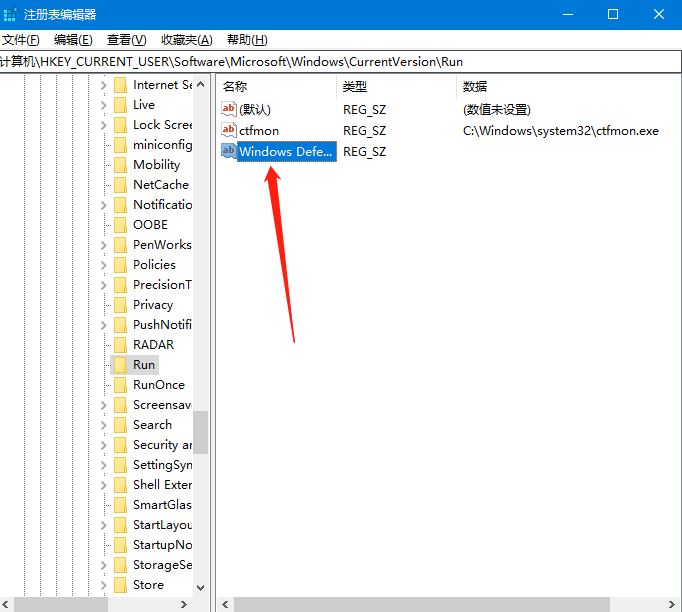Click the ctfmon.exe path data cell
The image size is (682, 612).
tap(561, 130)
